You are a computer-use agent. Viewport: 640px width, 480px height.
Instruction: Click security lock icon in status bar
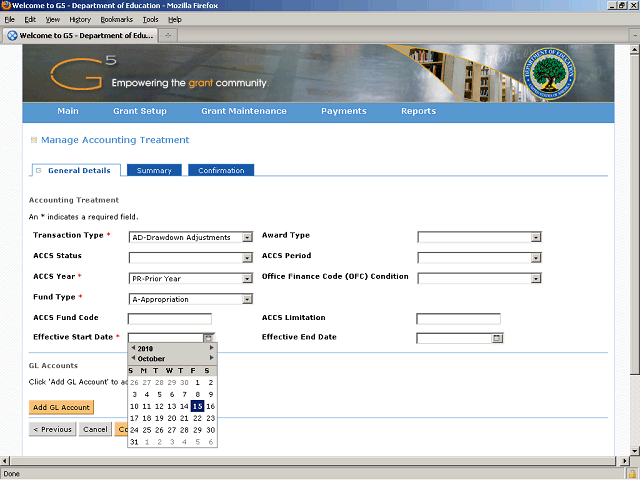click(x=632, y=473)
